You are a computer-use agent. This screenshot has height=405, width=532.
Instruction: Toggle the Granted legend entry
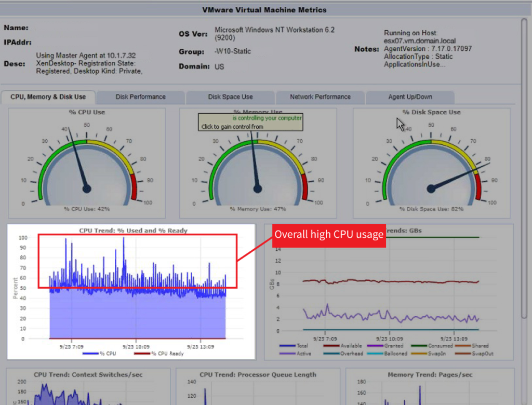[x=385, y=346]
